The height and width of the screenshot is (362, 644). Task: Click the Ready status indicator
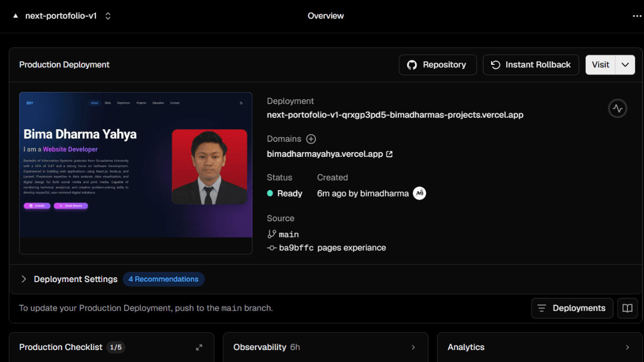pyautogui.click(x=285, y=194)
